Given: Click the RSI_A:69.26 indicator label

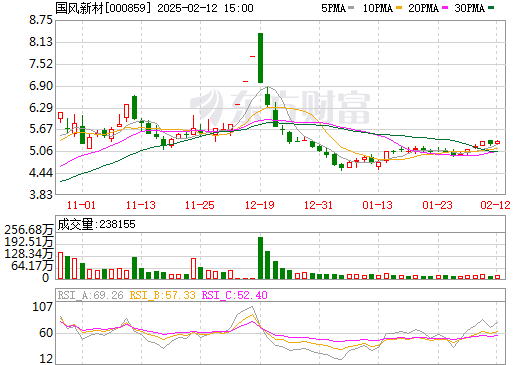Looking at the screenshot, I should (x=91, y=295).
